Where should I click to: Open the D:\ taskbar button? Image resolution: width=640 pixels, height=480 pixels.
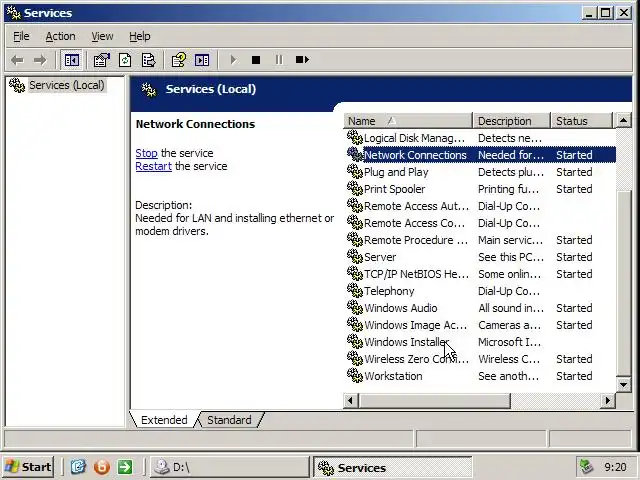(x=229, y=467)
